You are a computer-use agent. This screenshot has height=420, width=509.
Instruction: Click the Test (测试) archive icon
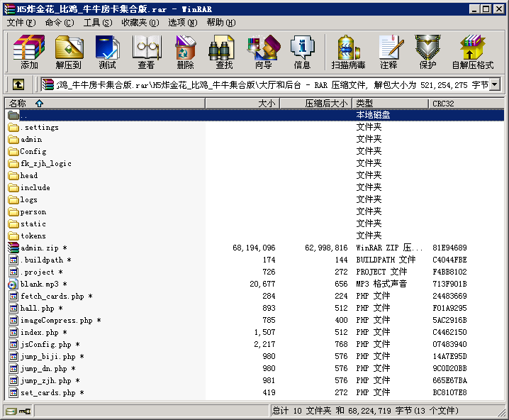107,52
